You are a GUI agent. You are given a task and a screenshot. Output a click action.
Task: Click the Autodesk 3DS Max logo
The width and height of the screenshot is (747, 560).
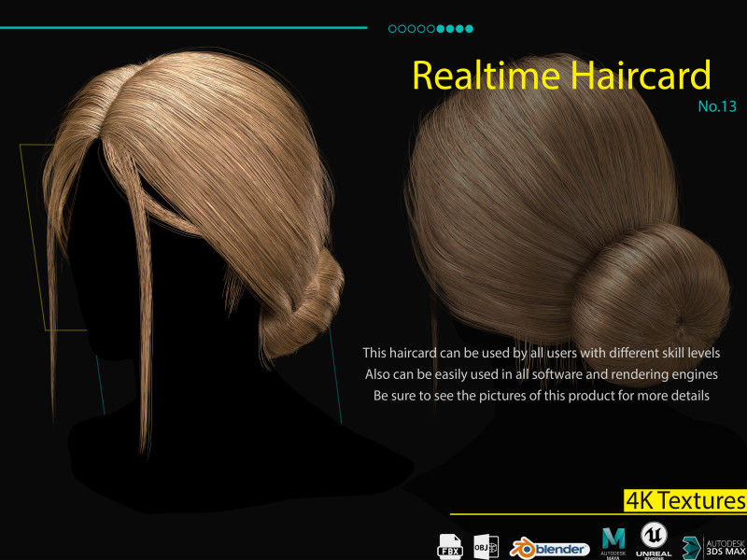(714, 546)
